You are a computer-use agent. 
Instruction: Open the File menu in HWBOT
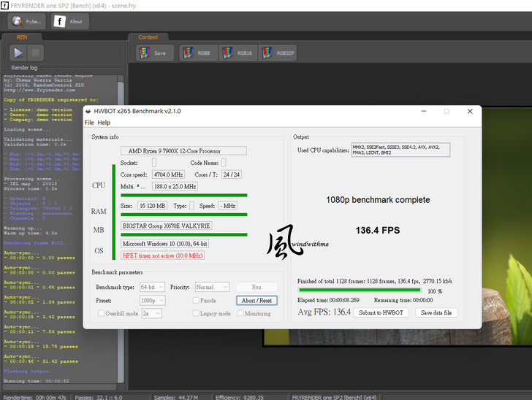pyautogui.click(x=89, y=123)
